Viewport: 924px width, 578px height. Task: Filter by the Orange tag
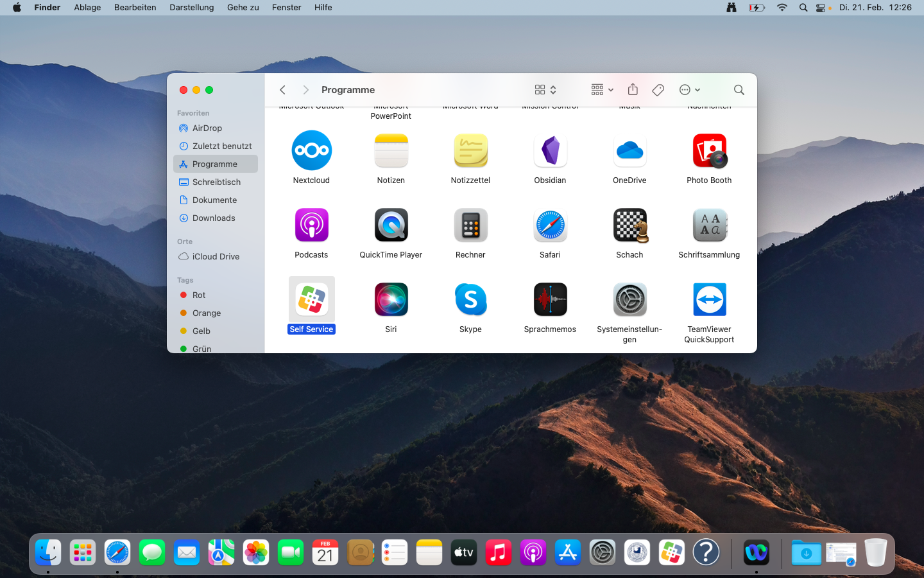(216, 313)
